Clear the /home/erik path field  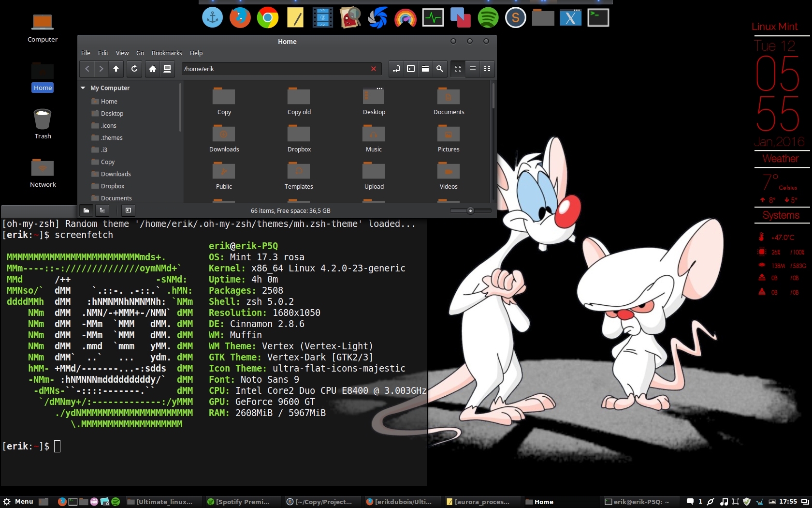(x=374, y=69)
